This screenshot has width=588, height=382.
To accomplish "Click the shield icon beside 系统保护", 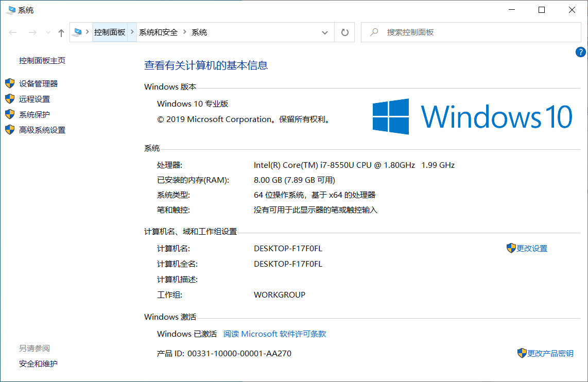I will coord(10,114).
